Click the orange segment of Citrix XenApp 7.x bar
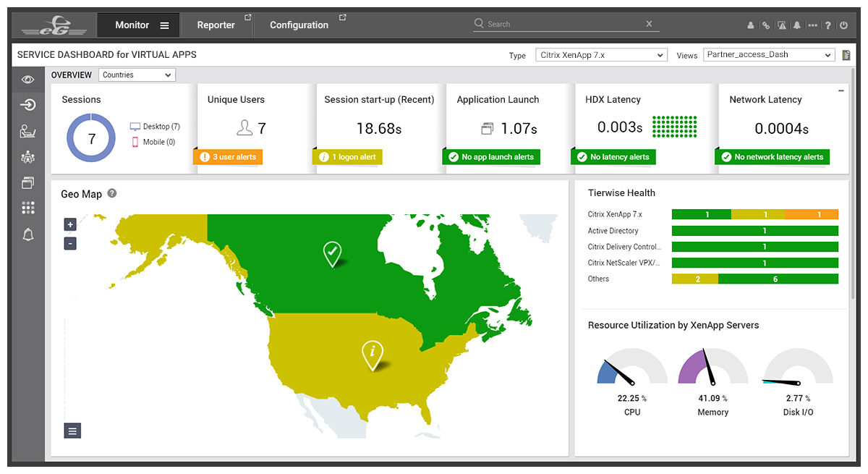The width and height of the screenshot is (868, 474). coord(812,214)
